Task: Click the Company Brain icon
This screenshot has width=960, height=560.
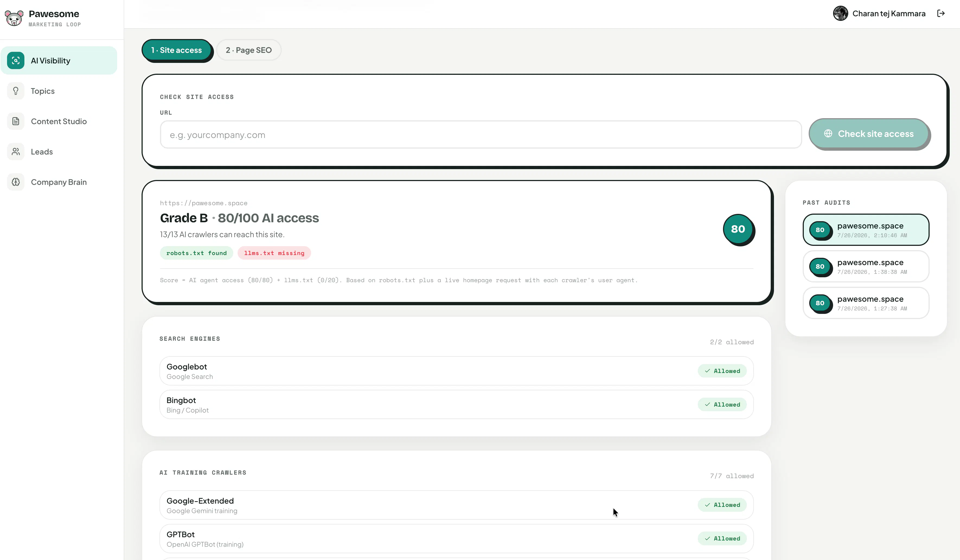Action: [x=16, y=182]
